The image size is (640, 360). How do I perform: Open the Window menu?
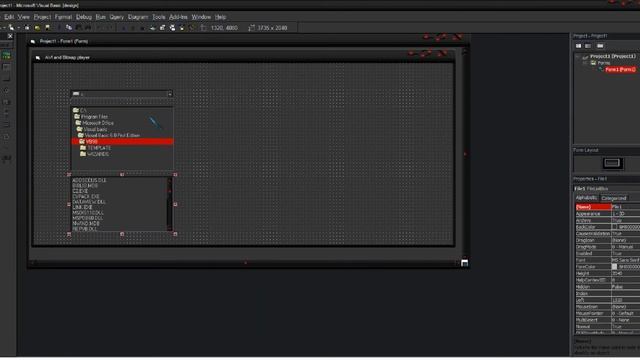pyautogui.click(x=201, y=17)
